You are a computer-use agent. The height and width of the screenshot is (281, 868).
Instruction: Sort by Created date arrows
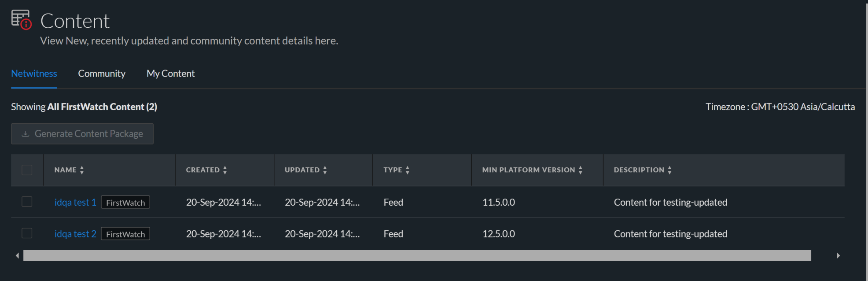tap(225, 170)
